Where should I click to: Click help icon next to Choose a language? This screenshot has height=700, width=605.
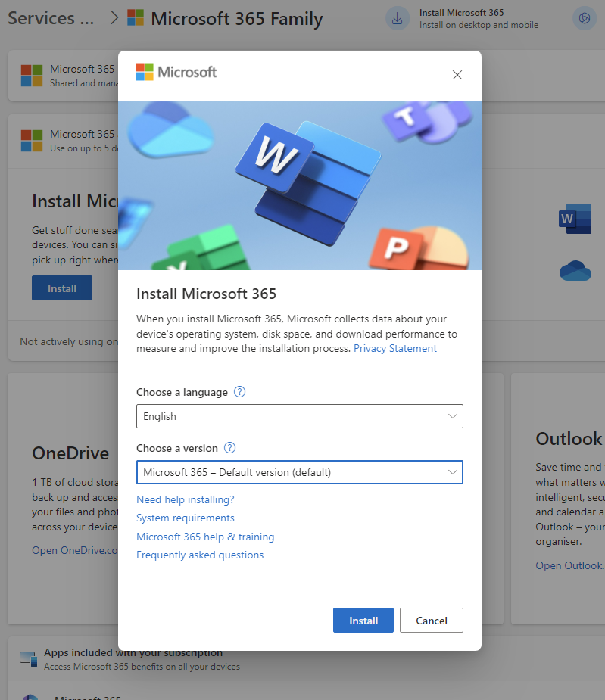[x=239, y=392]
